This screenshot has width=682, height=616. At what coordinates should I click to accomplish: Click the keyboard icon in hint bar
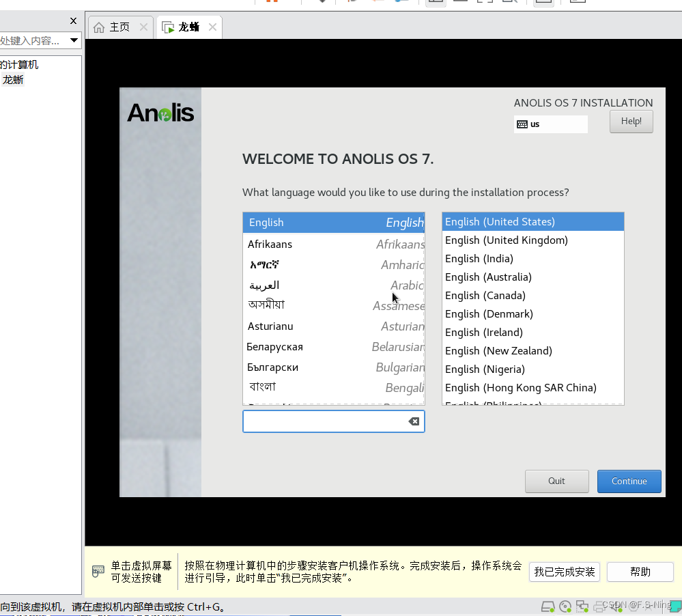point(98,571)
